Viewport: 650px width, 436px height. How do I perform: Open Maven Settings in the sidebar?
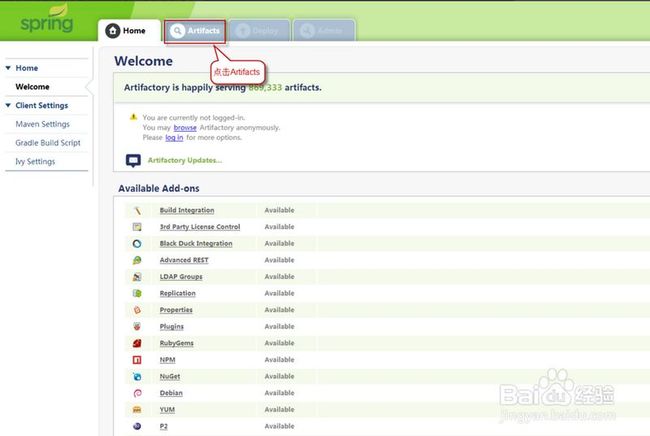pos(42,124)
